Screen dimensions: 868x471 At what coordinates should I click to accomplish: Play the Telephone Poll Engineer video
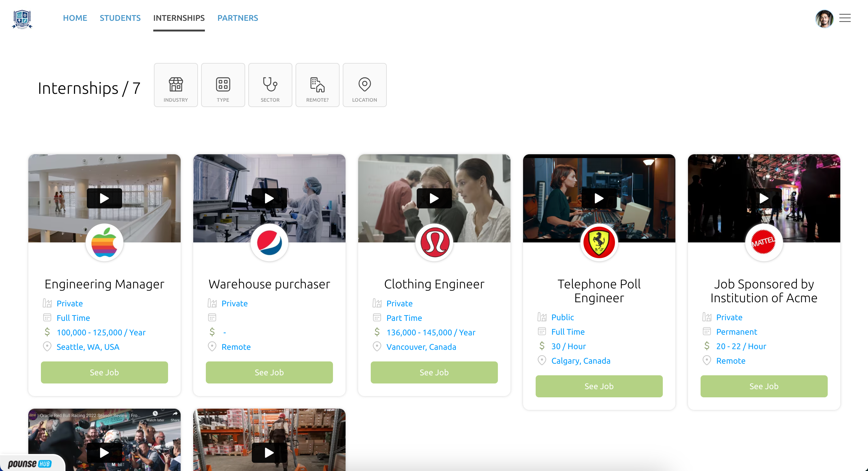(599, 199)
